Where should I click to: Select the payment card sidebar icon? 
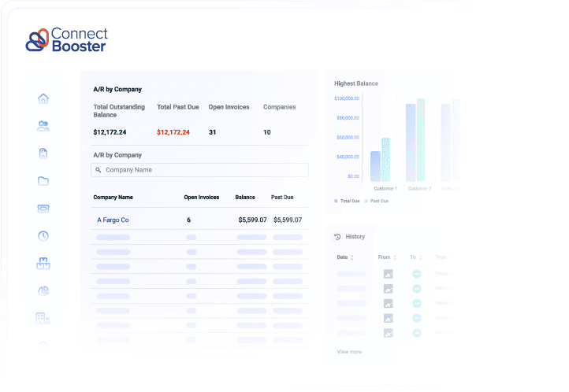pos(43,209)
